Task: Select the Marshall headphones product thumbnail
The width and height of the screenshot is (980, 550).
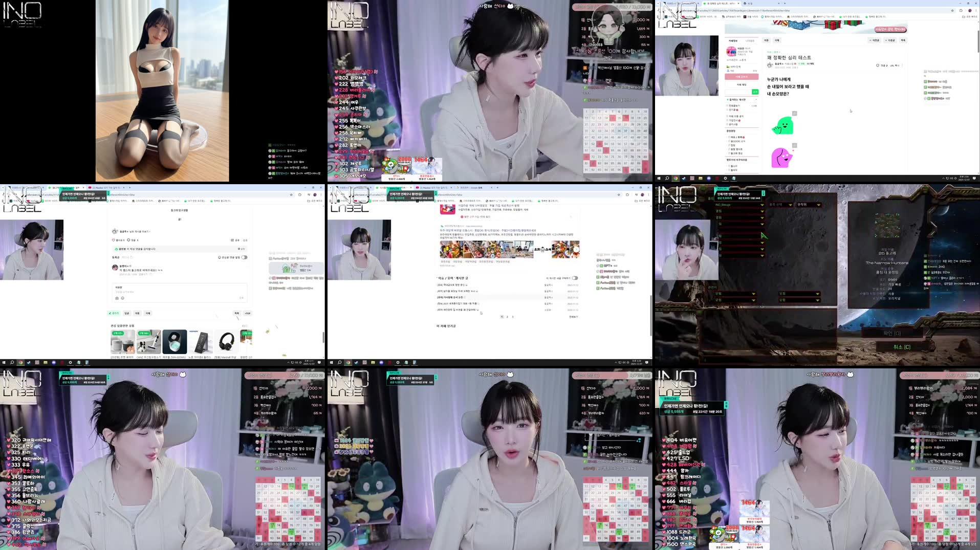Action: [x=227, y=342]
